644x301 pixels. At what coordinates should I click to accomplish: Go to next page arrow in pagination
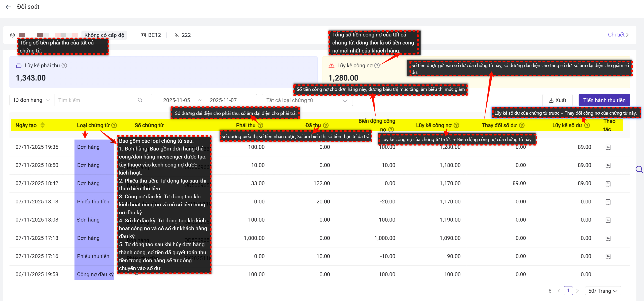click(x=578, y=291)
